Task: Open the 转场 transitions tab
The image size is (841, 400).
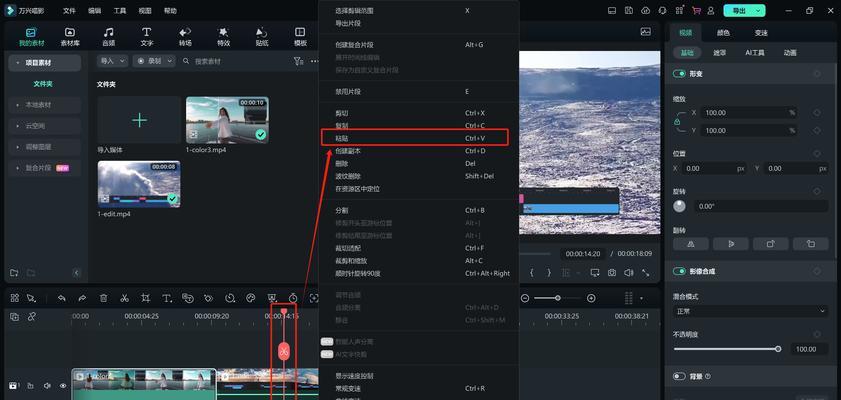Action: (x=185, y=36)
